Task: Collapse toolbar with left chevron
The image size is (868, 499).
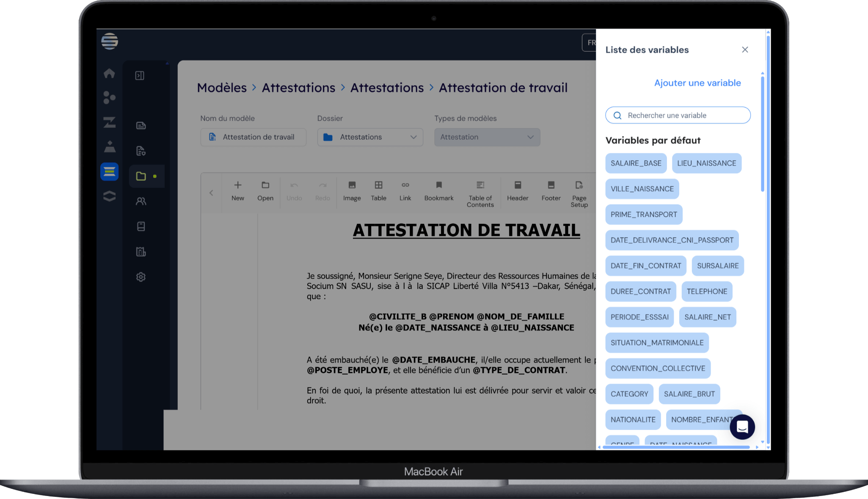Action: point(211,193)
